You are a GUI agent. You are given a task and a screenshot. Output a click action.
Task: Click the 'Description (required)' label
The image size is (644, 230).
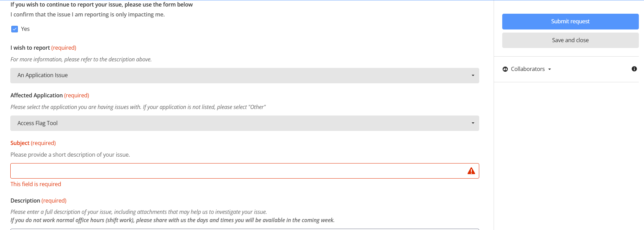coord(38,201)
